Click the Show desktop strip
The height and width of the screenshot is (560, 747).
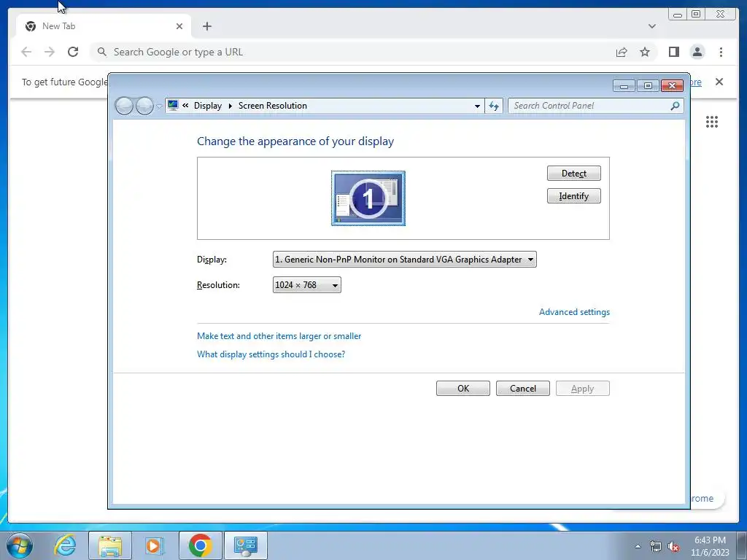(x=742, y=545)
